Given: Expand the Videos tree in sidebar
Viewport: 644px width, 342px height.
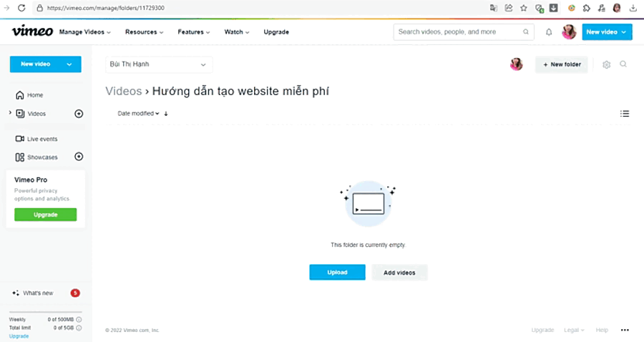Looking at the screenshot, I should [x=10, y=113].
